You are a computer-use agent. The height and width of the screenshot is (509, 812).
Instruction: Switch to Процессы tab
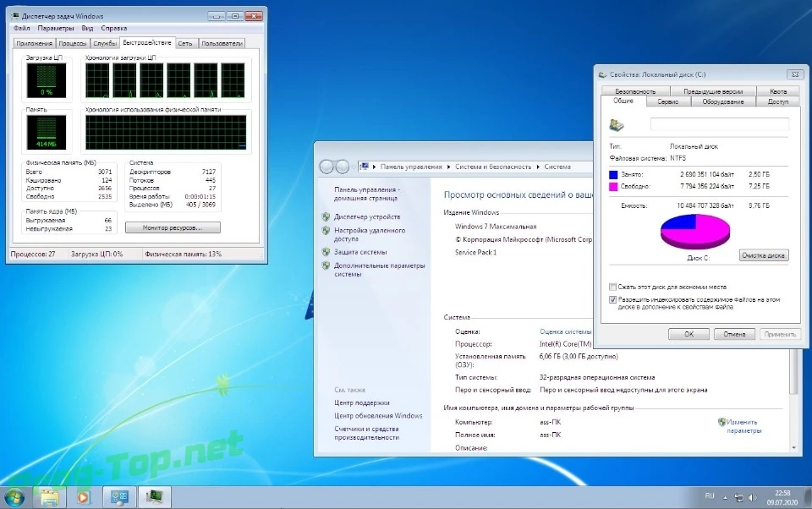point(73,43)
